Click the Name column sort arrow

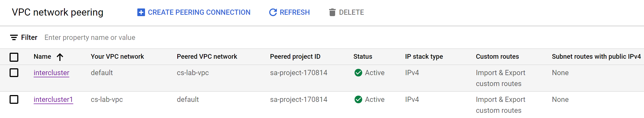(60, 57)
